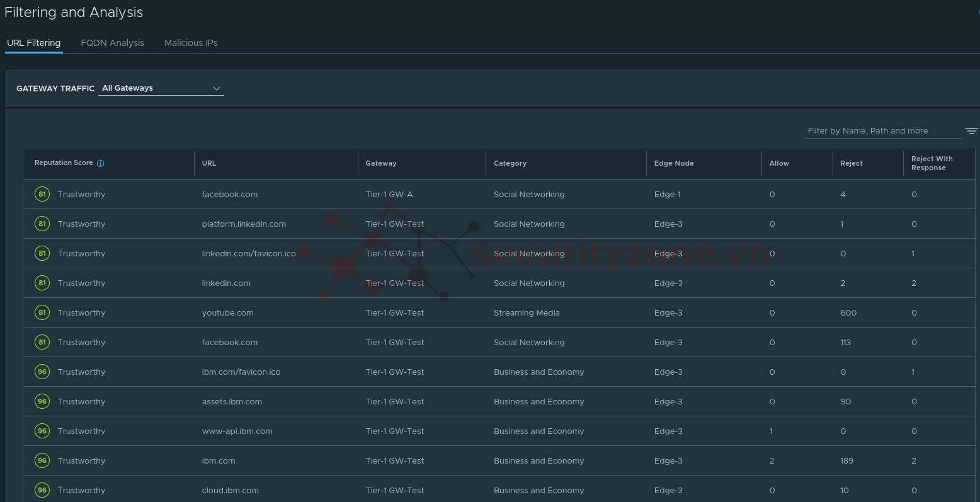980x502 pixels.
Task: Click the Gateway Traffic dropdown chevron
Action: click(217, 88)
